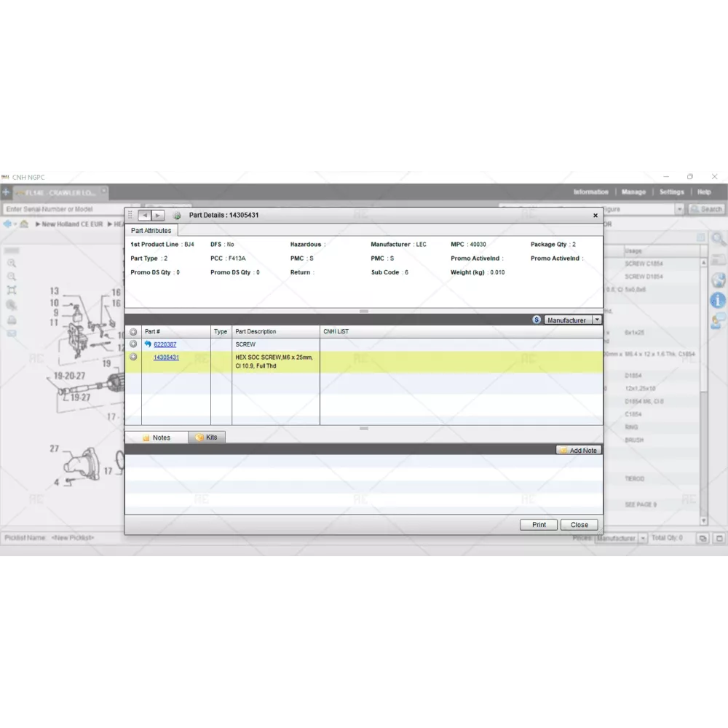Click the splitter handle below Part Attributes
This screenshot has height=728, width=728.
pos(364,311)
